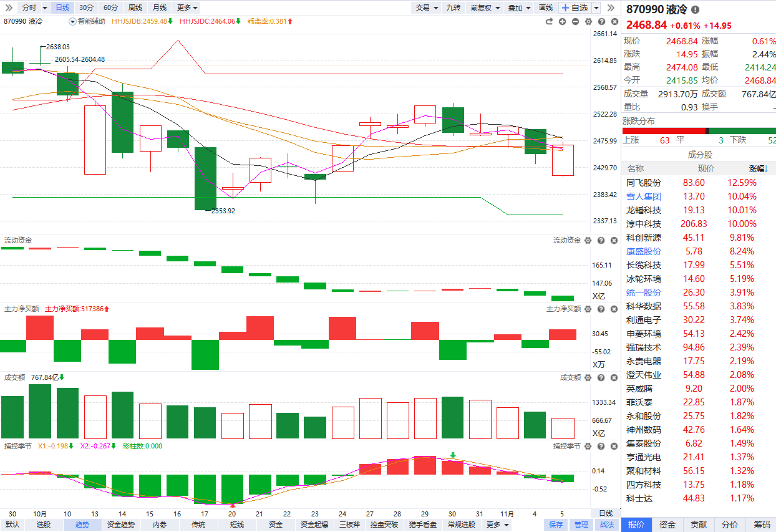Toggle the 九转 indicator button
Image resolution: width=776 pixels, height=532 pixels.
[x=453, y=7]
